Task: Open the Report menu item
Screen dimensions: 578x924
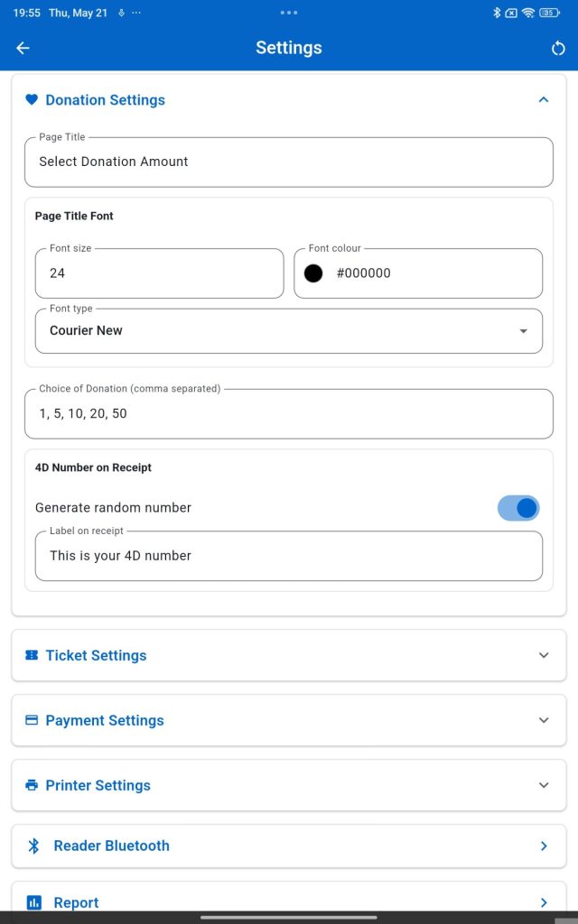Action: (289, 902)
